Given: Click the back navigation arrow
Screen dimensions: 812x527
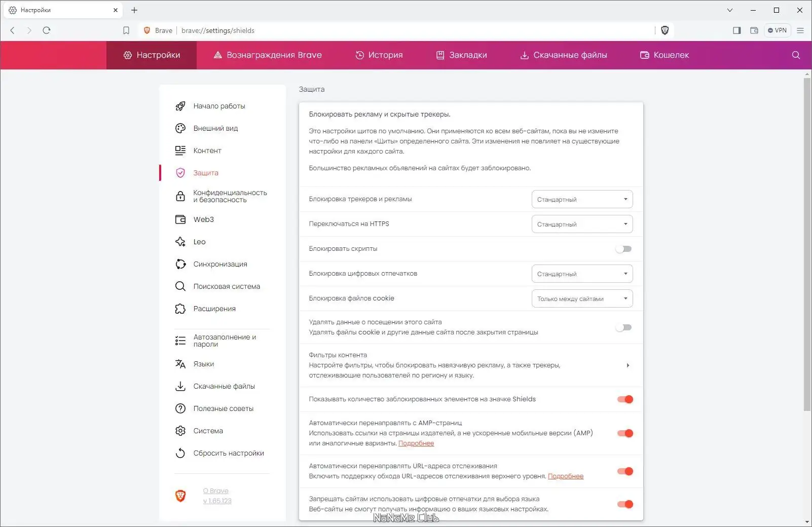Looking at the screenshot, I should [x=13, y=30].
